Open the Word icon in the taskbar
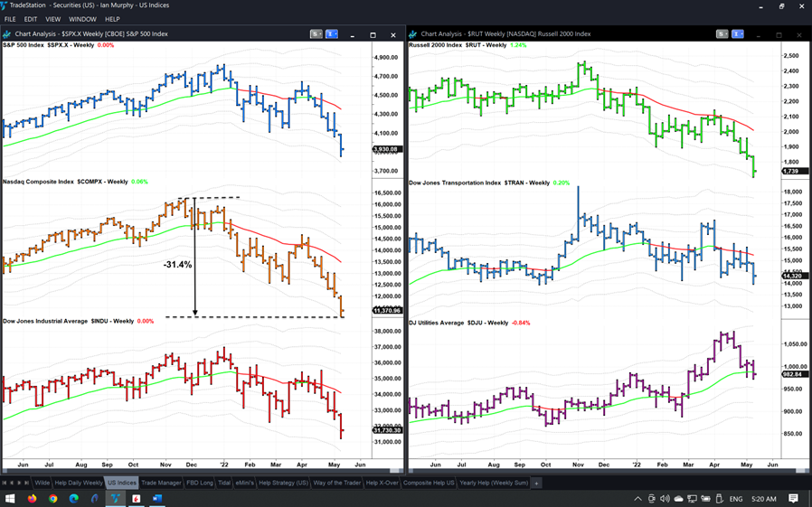The width and height of the screenshot is (812, 507). pyautogui.click(x=156, y=499)
